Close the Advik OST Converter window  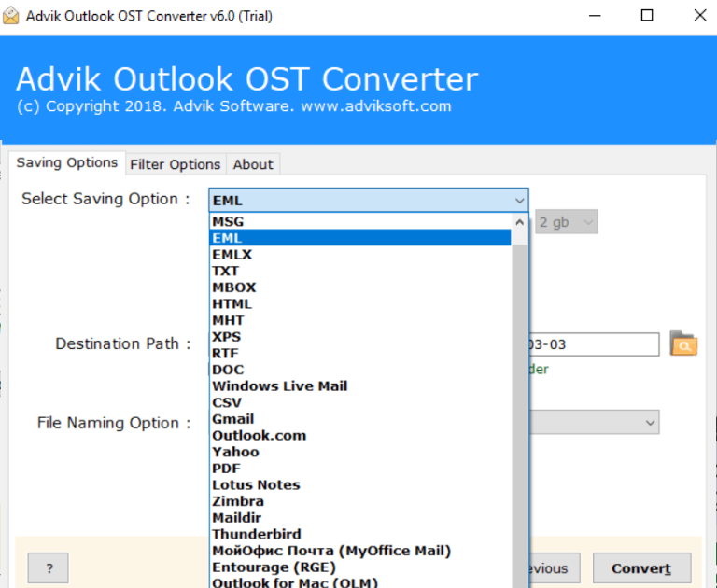pyautogui.click(x=699, y=16)
